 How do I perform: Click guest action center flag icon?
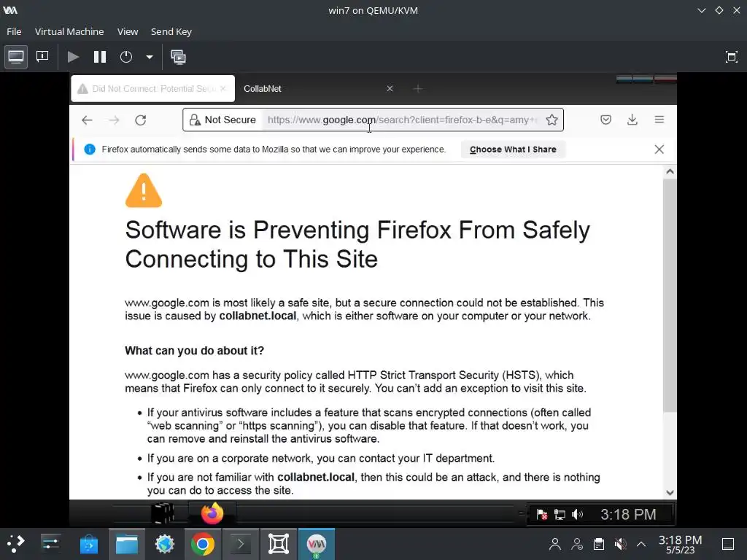click(542, 514)
